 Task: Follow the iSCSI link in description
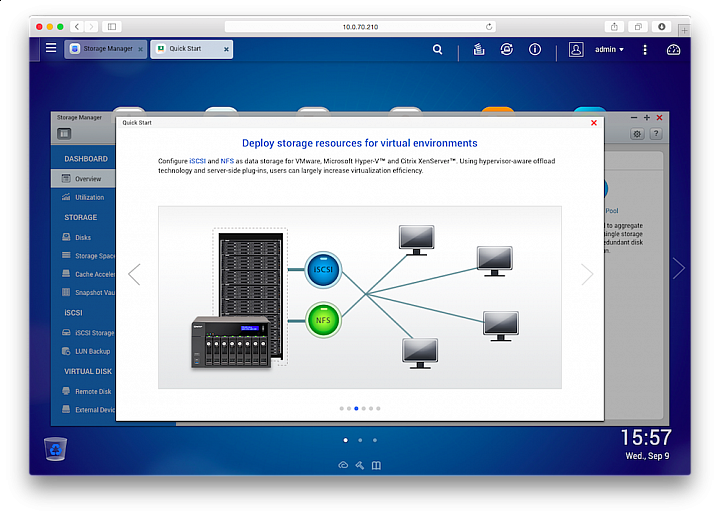pos(197,161)
